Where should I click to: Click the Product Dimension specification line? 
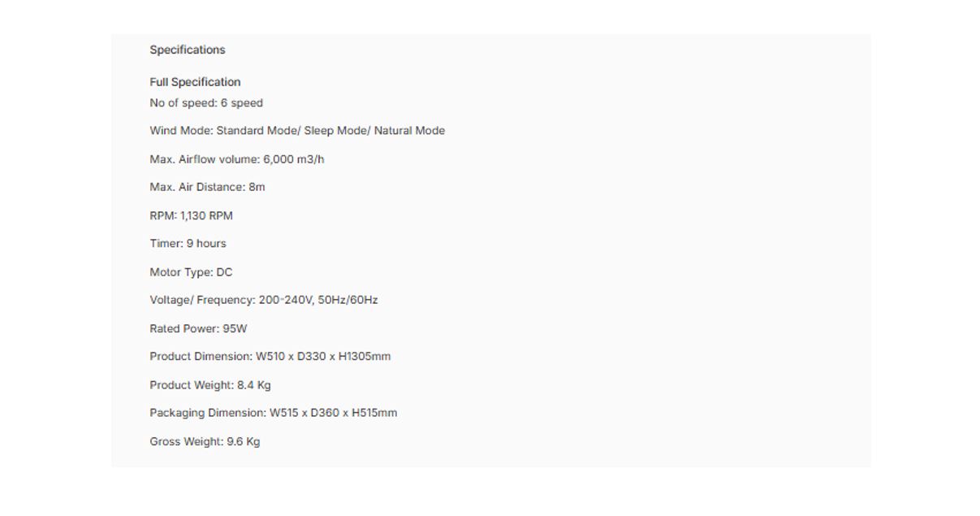(270, 356)
